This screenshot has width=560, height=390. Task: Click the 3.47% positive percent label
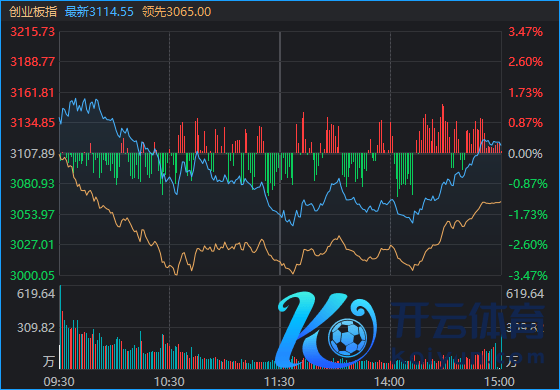[525, 32]
